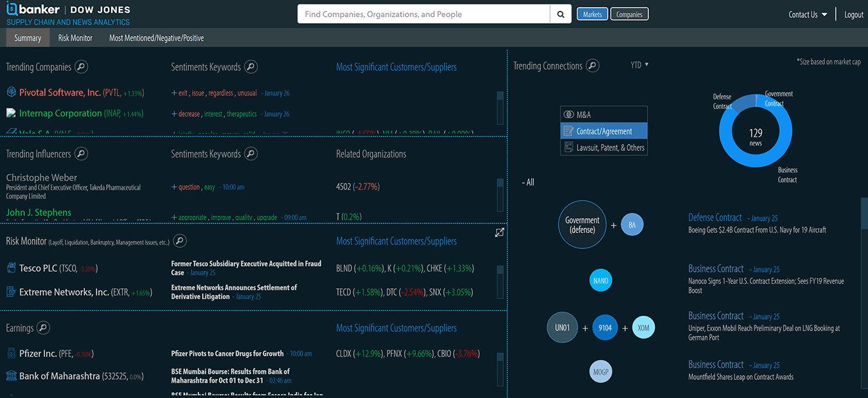Select Lawsuit, Patent, & Others type
868x398 pixels.
(x=604, y=147)
